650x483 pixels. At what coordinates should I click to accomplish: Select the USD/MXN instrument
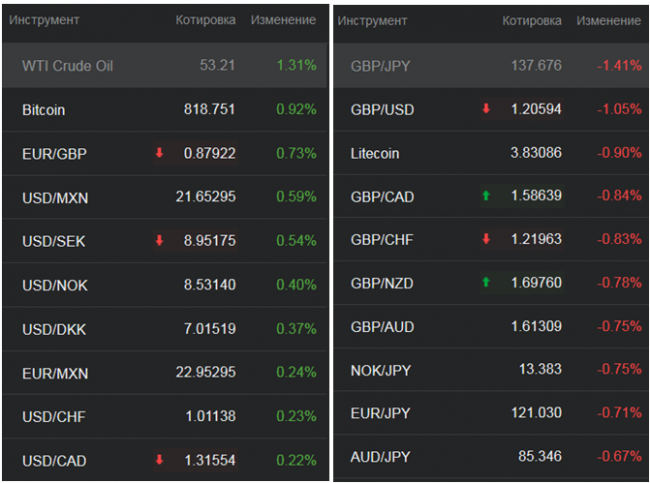coord(55,197)
